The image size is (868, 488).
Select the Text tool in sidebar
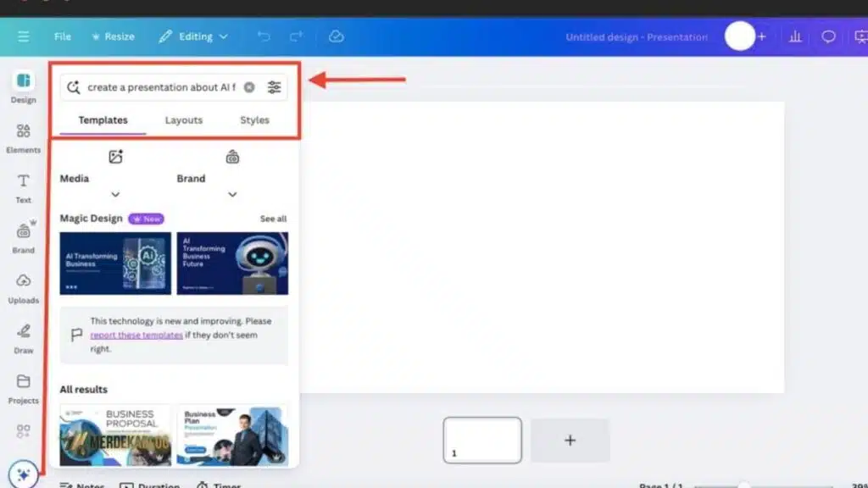(x=23, y=188)
